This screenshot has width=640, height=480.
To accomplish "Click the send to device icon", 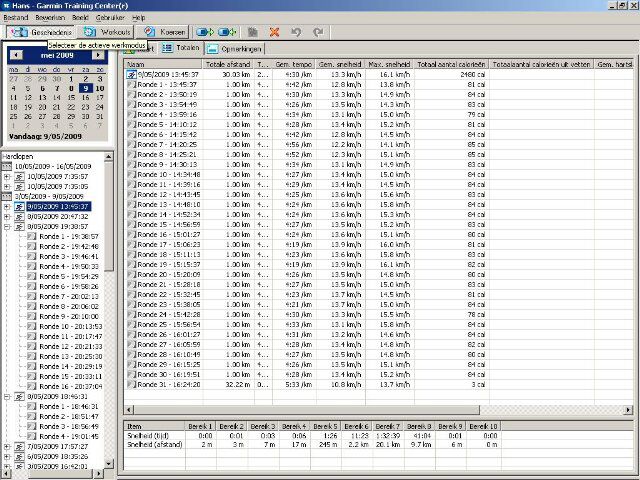I will [x=207, y=32].
